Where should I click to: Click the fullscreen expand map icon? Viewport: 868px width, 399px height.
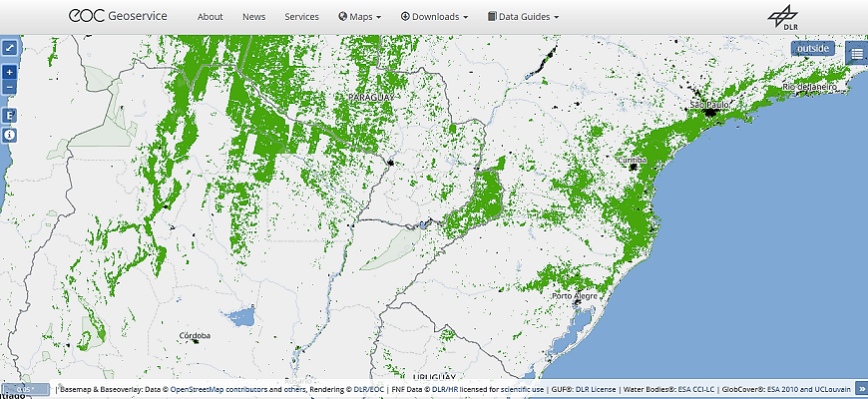coord(9,47)
